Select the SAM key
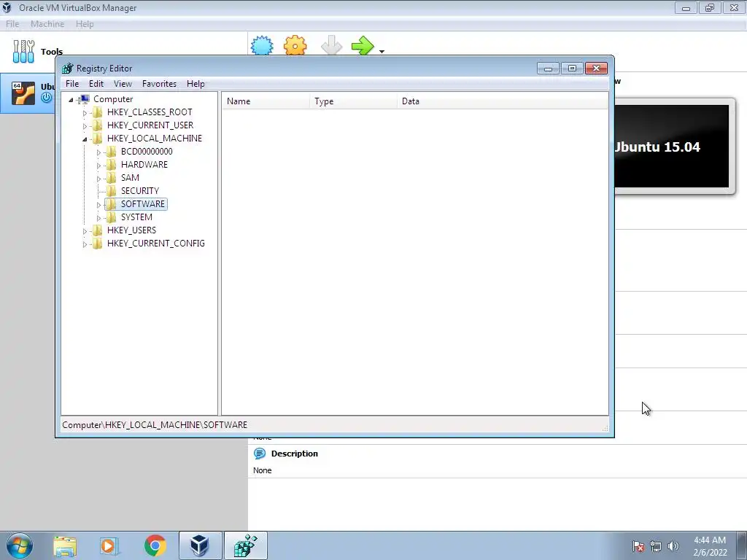The height and width of the screenshot is (560, 747). 130,178
